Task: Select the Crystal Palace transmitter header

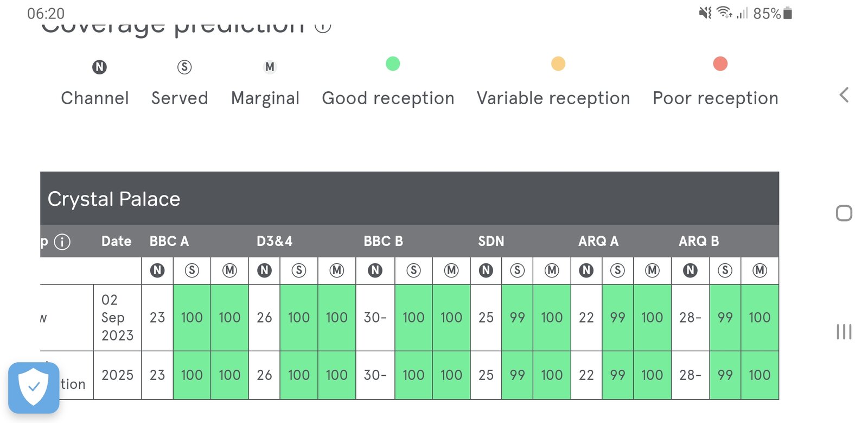Action: 114,199
